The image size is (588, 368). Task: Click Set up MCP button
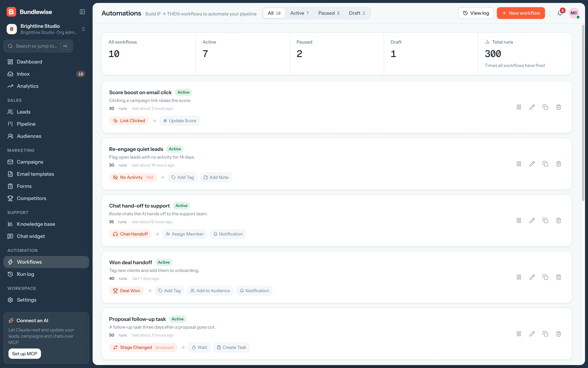point(25,354)
